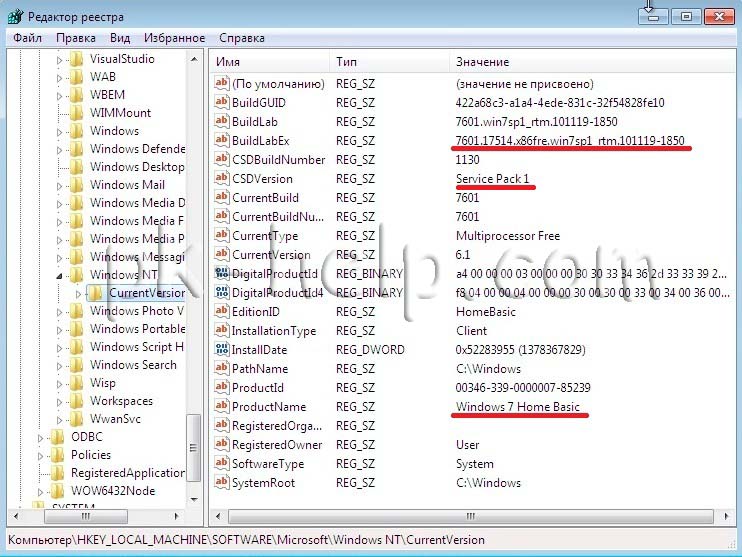The width and height of the screenshot is (742, 557).
Task: Expand the Windows key
Action: pyautogui.click(x=59, y=132)
